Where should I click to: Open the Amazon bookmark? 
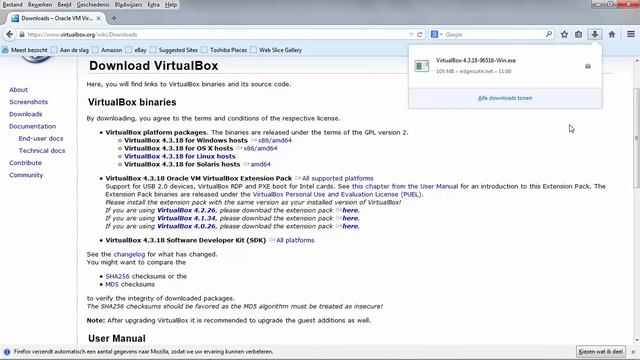[x=107, y=50]
